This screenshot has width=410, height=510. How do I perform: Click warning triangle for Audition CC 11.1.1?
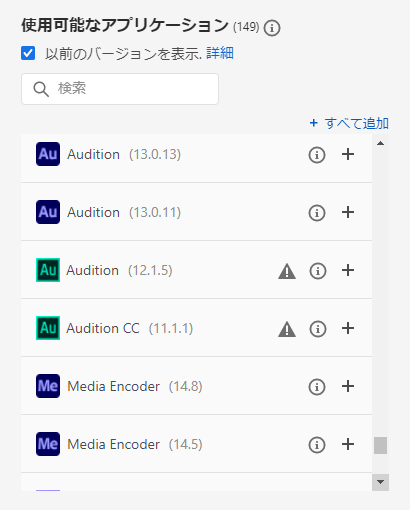(x=287, y=329)
